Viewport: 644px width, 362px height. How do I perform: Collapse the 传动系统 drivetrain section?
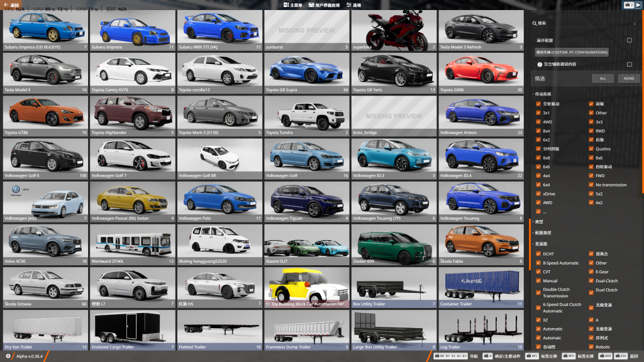pos(543,94)
